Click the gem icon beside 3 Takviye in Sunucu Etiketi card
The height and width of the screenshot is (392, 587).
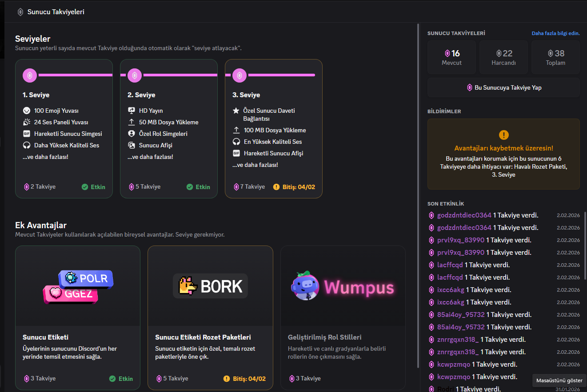click(26, 379)
